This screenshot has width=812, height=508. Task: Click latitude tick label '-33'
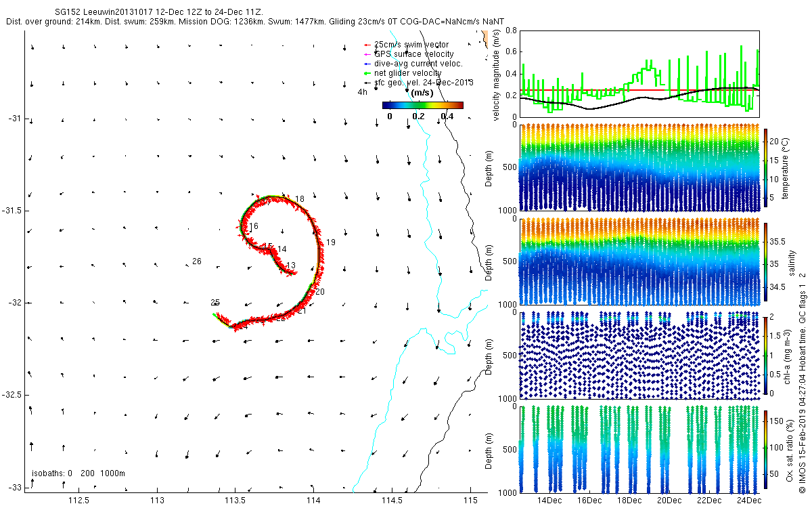pyautogui.click(x=14, y=487)
